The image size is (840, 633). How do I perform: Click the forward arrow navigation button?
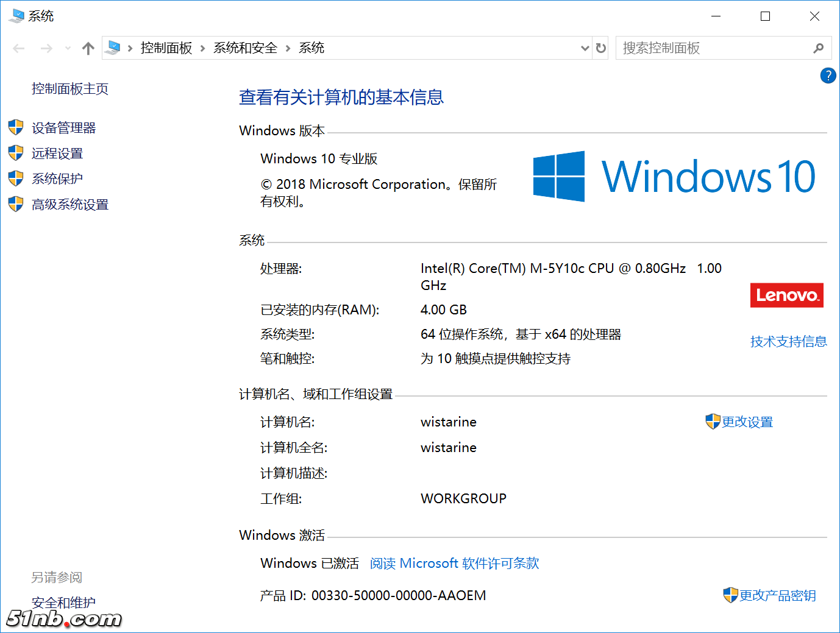[46, 48]
